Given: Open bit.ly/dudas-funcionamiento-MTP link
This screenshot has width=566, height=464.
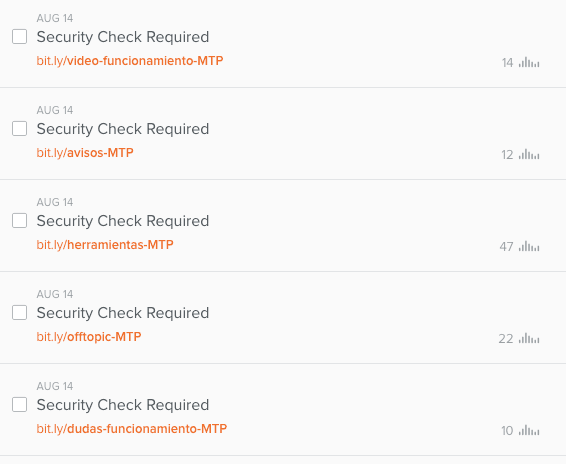Looking at the screenshot, I should click(132, 429).
